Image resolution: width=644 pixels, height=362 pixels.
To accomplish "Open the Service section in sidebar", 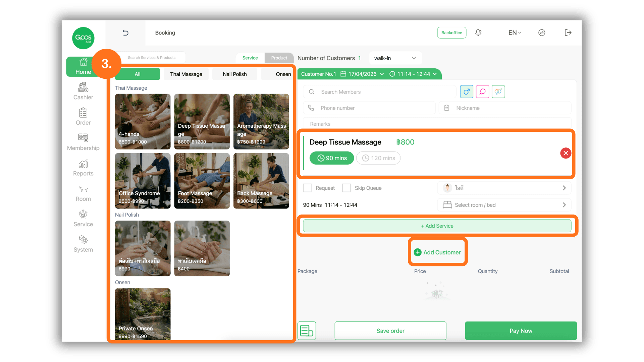I will [83, 219].
